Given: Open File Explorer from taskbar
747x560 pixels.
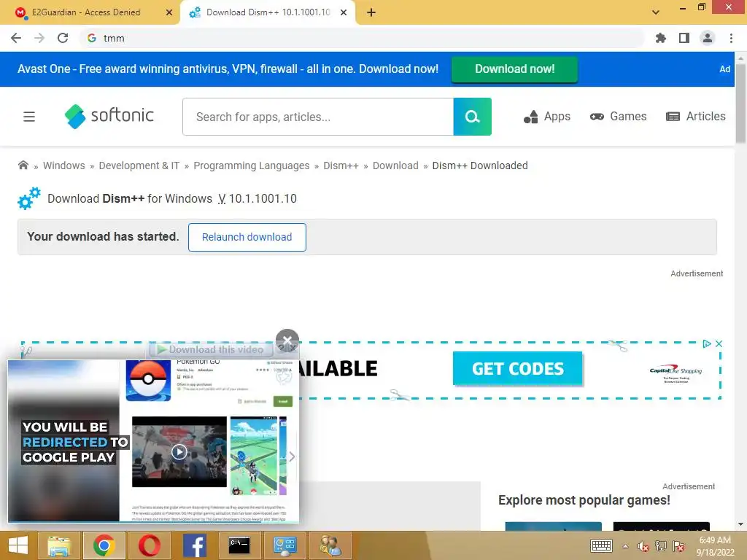Looking at the screenshot, I should [x=59, y=545].
